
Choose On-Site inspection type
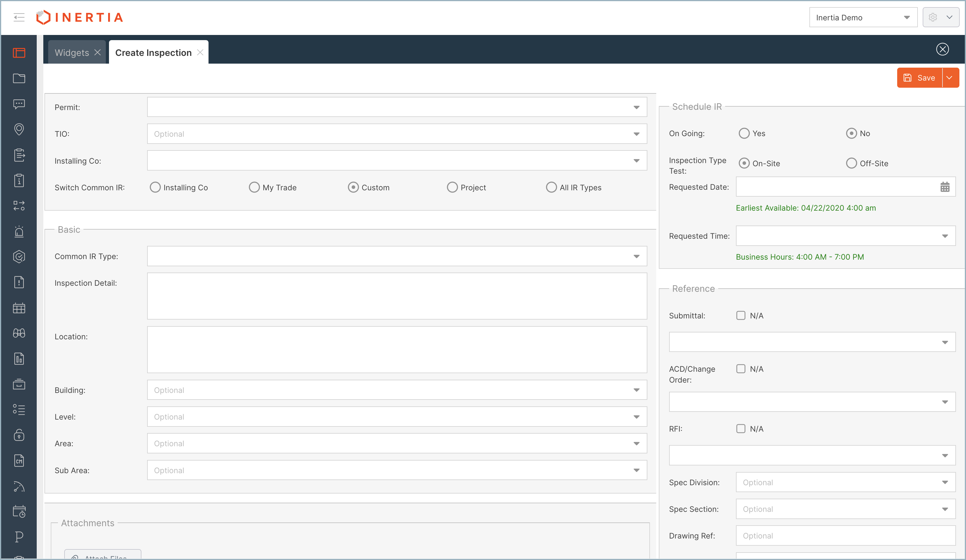point(744,163)
